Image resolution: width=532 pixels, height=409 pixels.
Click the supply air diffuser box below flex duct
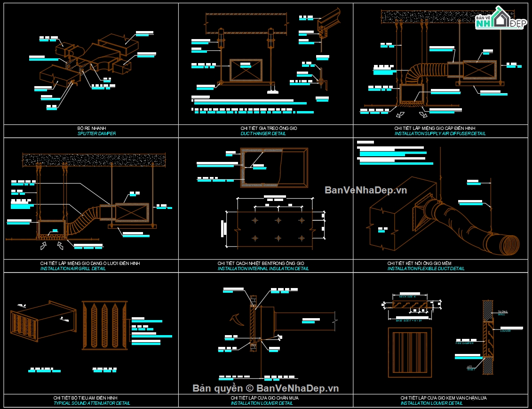coord(412,94)
